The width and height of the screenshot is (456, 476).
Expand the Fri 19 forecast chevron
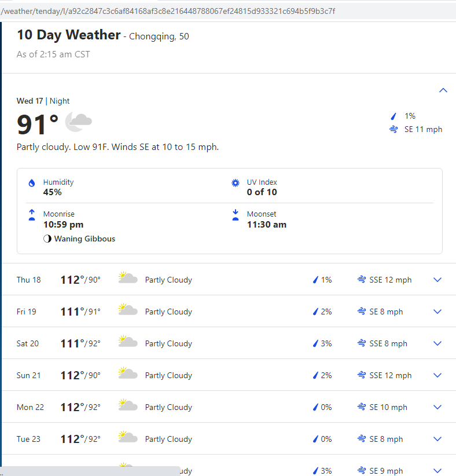(437, 312)
